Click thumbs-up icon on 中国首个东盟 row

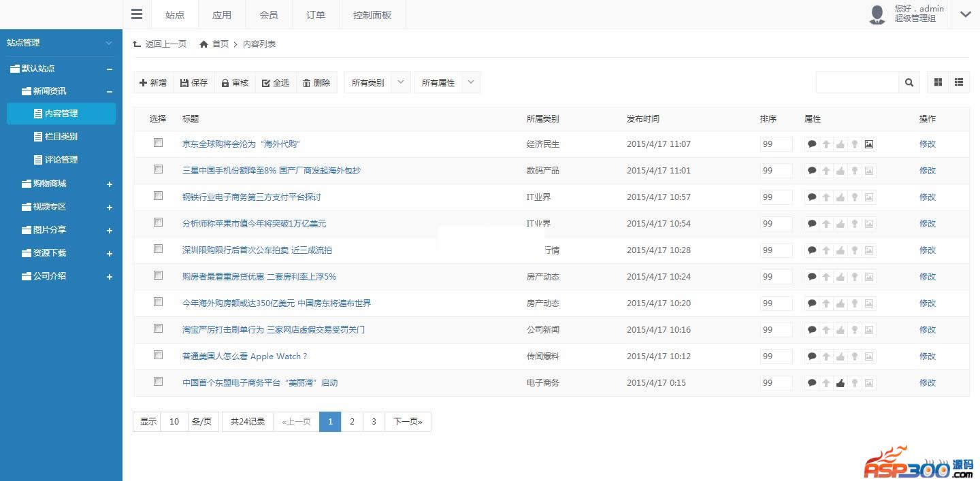pyautogui.click(x=840, y=383)
